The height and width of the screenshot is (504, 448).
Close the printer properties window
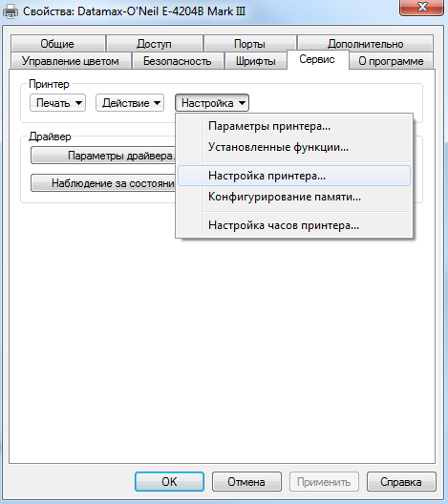[x=422, y=7]
